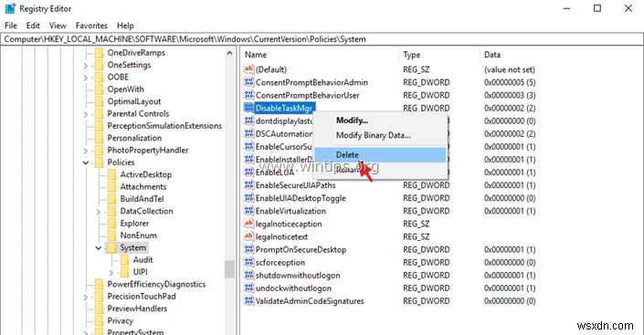This screenshot has width=644, height=335.
Task: Expand the UIPI key
Action: tap(111, 272)
